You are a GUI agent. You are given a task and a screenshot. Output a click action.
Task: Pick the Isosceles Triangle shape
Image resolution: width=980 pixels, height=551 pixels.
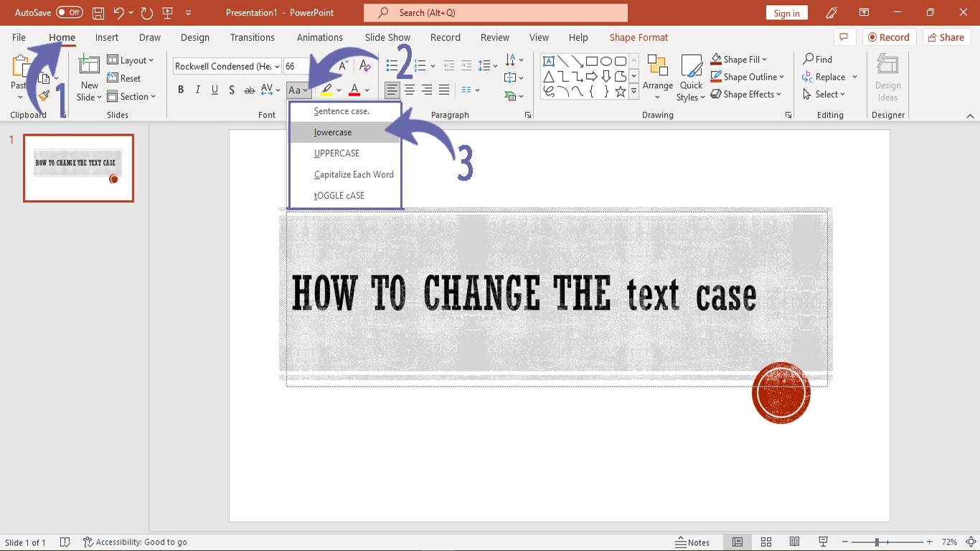[x=549, y=76]
